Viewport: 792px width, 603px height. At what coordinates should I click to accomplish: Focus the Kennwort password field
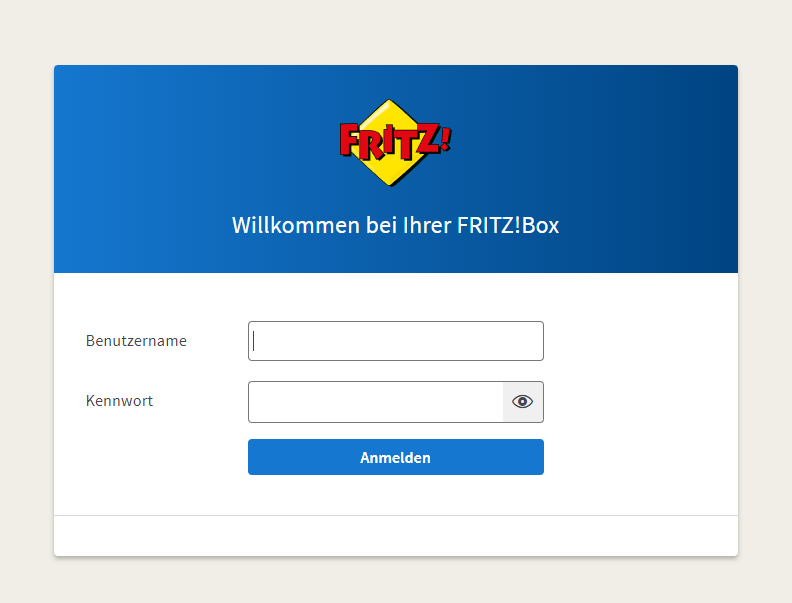click(375, 402)
